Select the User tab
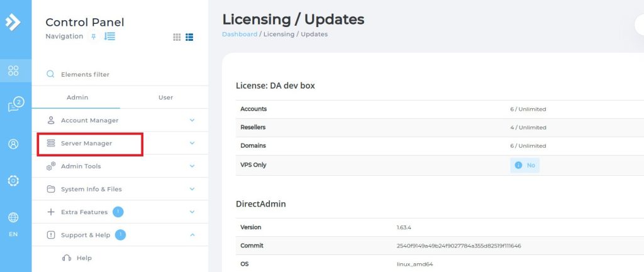 pyautogui.click(x=165, y=97)
